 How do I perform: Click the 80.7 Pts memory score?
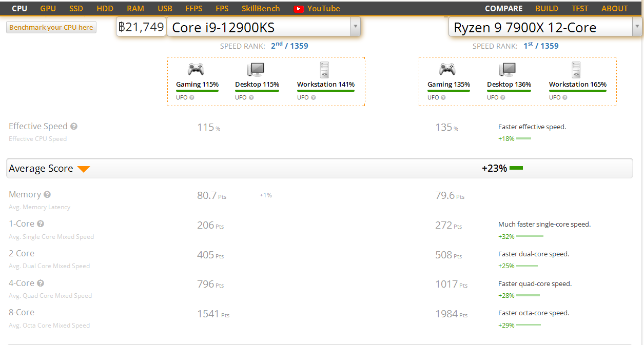[211, 195]
